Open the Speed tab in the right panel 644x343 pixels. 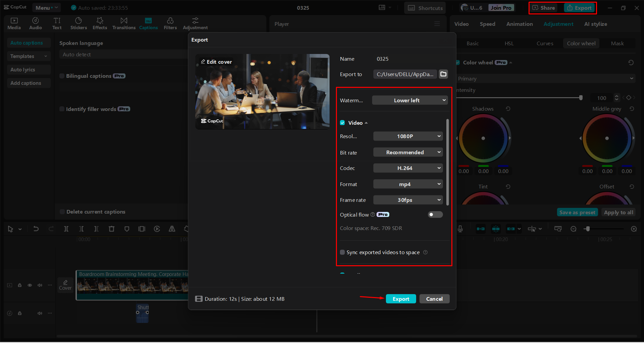click(487, 24)
